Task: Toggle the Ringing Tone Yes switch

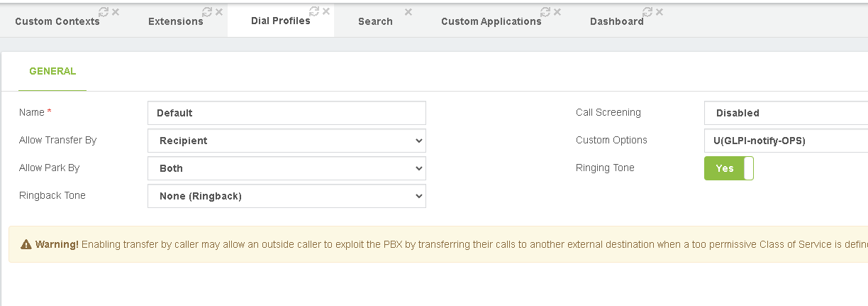Action: tap(728, 168)
